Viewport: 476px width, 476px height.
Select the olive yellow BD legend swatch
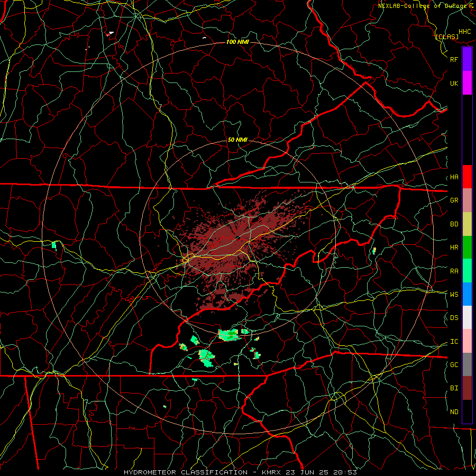(x=467, y=224)
